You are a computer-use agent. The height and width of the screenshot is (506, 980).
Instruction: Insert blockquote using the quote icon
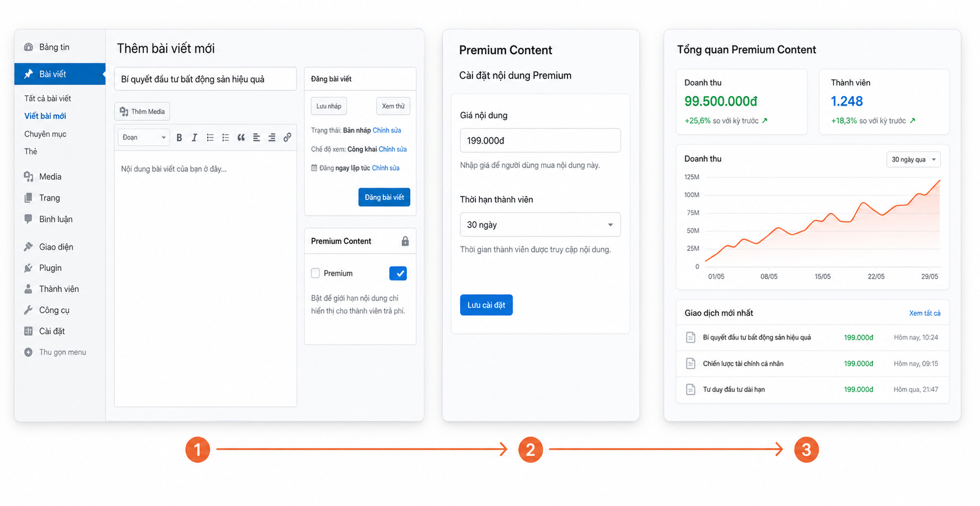pyautogui.click(x=241, y=138)
